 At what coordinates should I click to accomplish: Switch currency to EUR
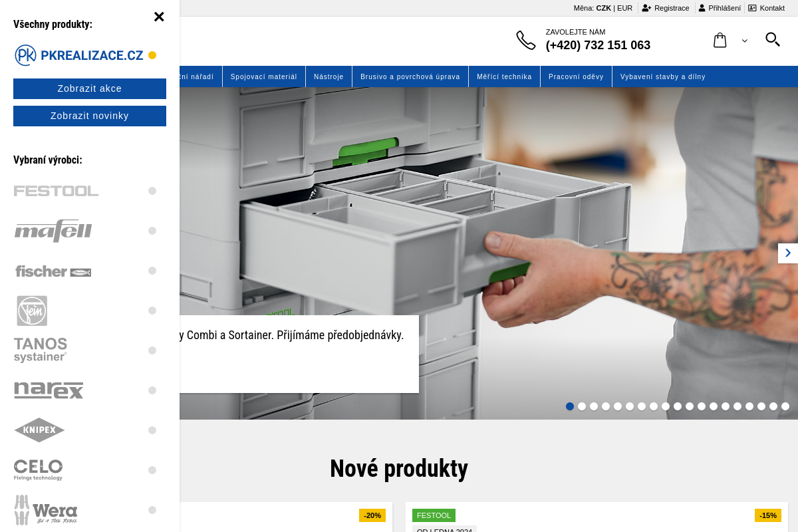[624, 8]
